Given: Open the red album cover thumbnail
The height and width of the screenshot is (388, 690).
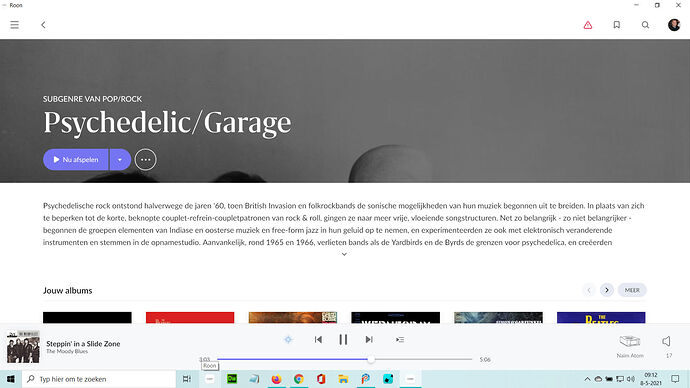Looking at the screenshot, I should 190,318.
